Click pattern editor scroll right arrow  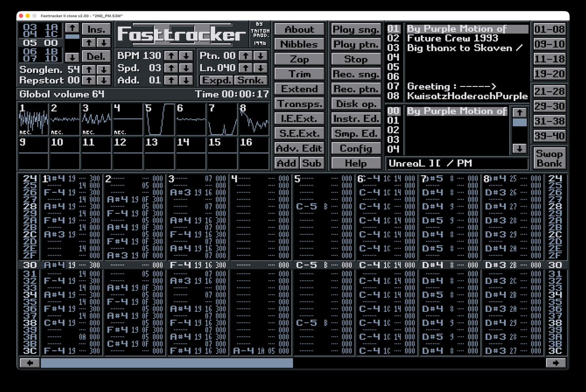click(556, 363)
